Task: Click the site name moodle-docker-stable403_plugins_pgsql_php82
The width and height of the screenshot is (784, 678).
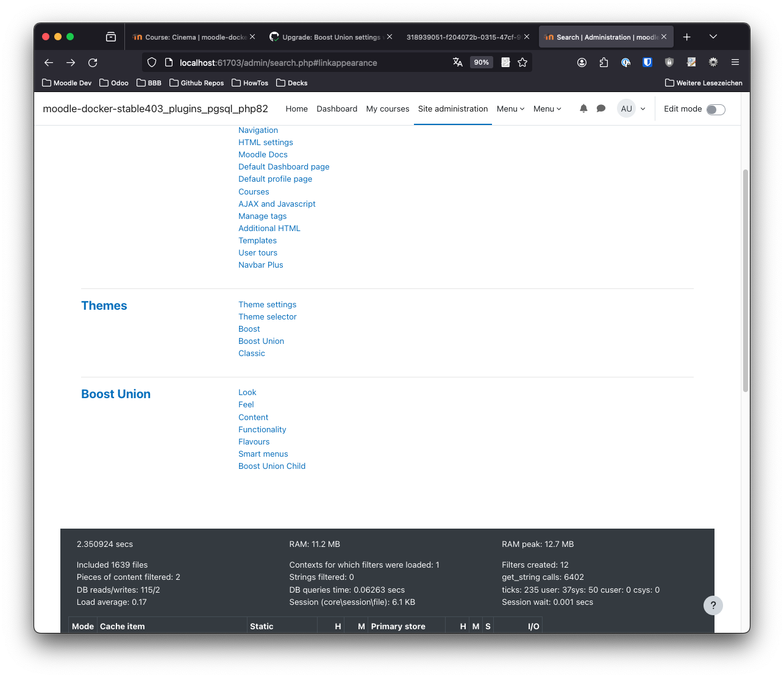Action: (155, 109)
